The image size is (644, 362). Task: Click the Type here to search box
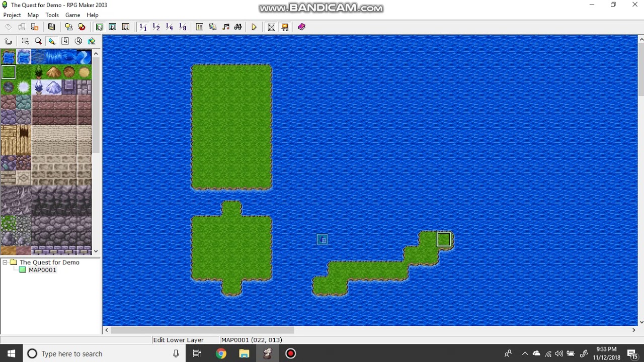[103, 353]
